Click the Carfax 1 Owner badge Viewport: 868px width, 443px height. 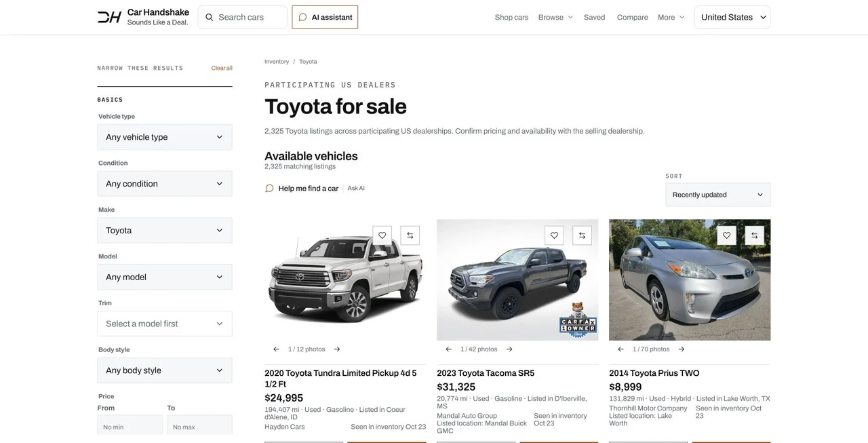pos(578,320)
